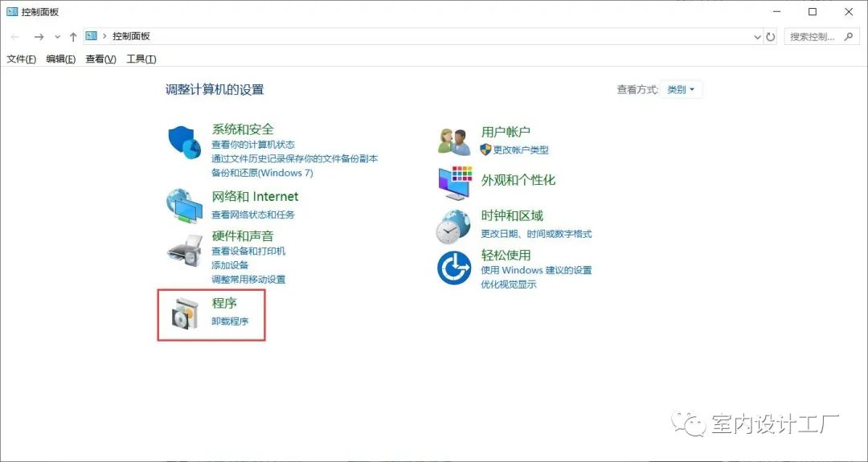The height and width of the screenshot is (462, 868).
Task: Click 查看你的计算机状态 link
Action: (253, 145)
